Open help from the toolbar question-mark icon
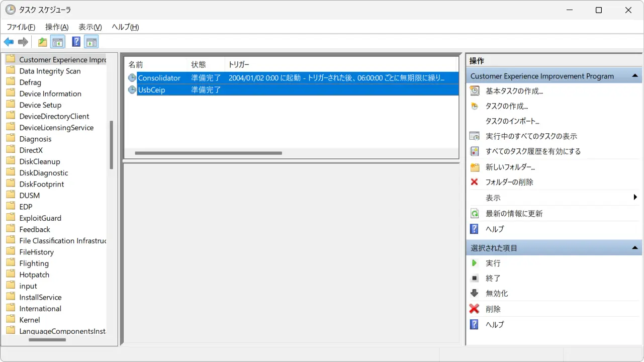 (76, 42)
